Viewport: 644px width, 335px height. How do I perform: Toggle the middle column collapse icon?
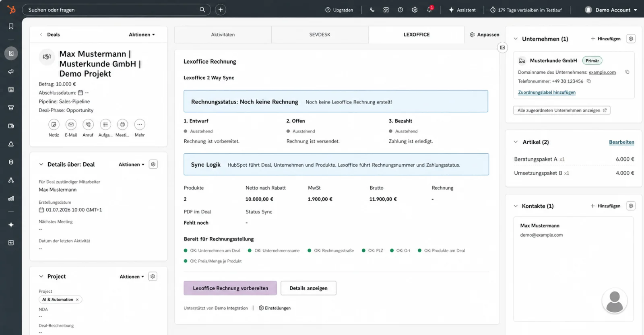[x=502, y=48]
